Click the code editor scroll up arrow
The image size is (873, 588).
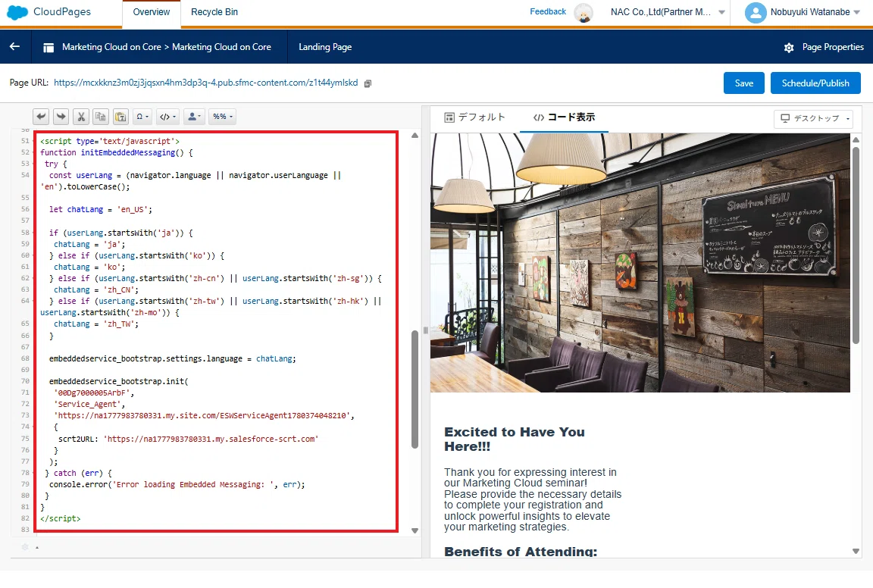(415, 136)
